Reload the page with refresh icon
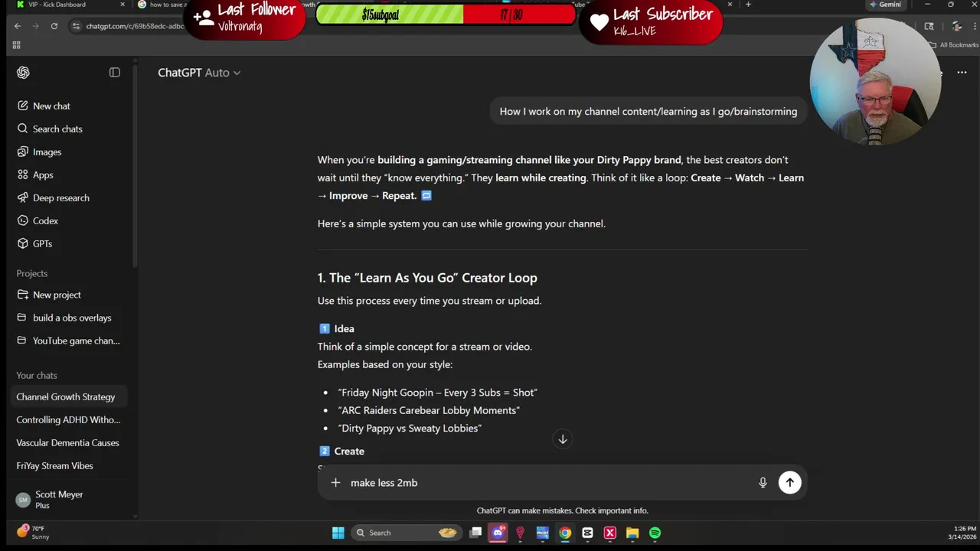The width and height of the screenshot is (980, 551). (x=54, y=26)
